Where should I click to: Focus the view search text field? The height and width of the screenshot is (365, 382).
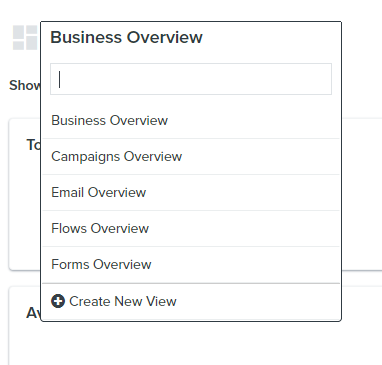click(x=191, y=79)
